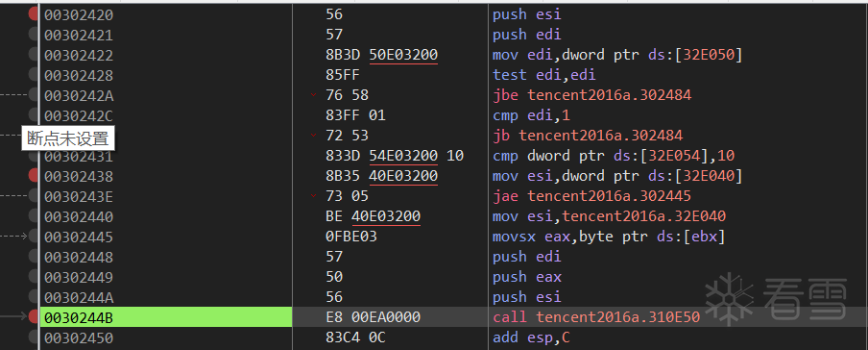Set a breakpoint on gray dot at 00302421

coord(34,35)
